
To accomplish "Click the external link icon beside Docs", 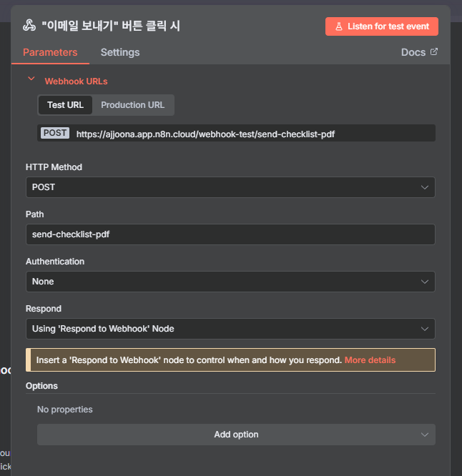I will pos(433,52).
